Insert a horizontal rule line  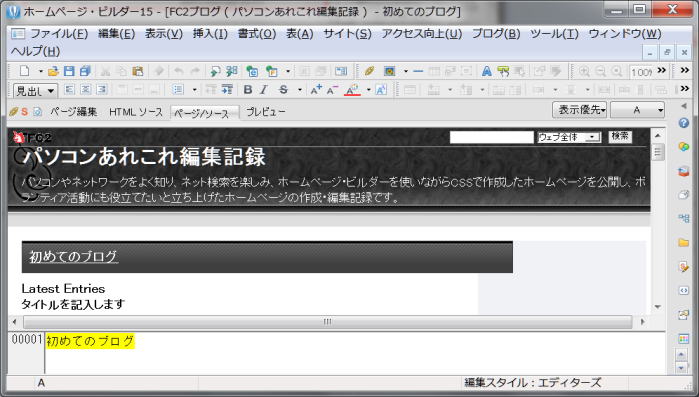click(x=418, y=71)
